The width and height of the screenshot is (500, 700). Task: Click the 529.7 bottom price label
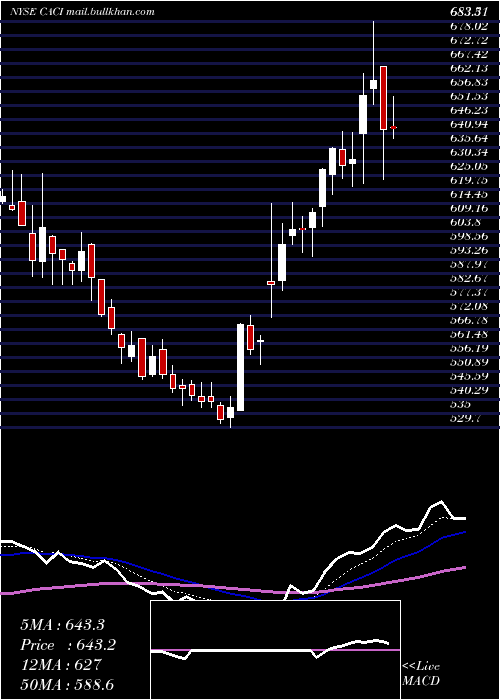(x=466, y=418)
